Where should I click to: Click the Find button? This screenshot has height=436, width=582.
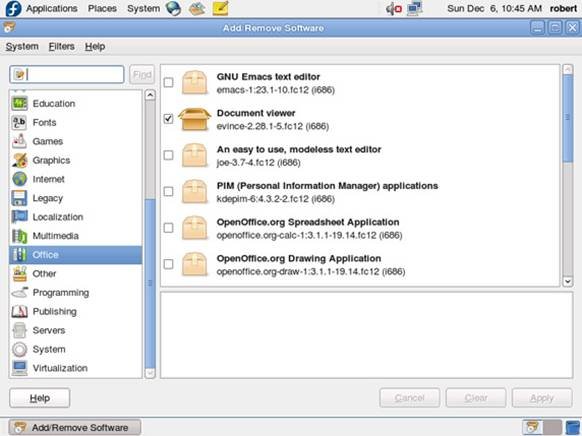[x=142, y=75]
